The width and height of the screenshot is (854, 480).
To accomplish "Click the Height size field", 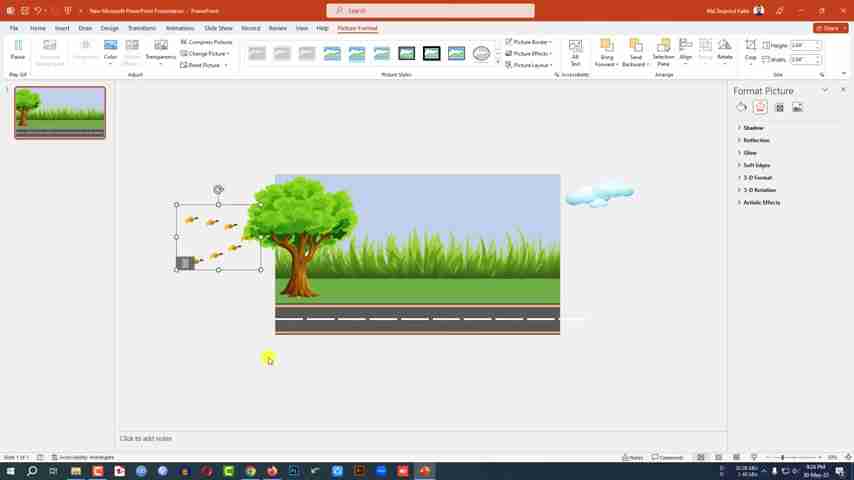I will click(805, 45).
